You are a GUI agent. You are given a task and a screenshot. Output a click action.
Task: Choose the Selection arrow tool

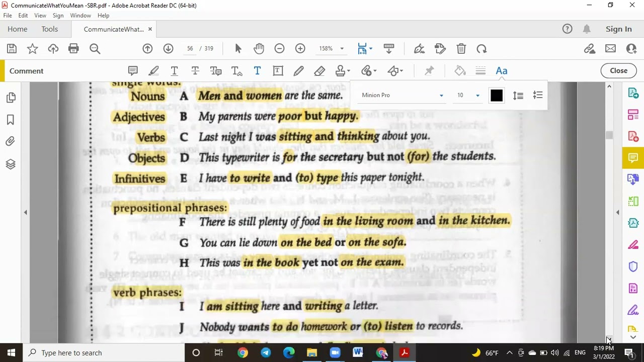(238, 49)
